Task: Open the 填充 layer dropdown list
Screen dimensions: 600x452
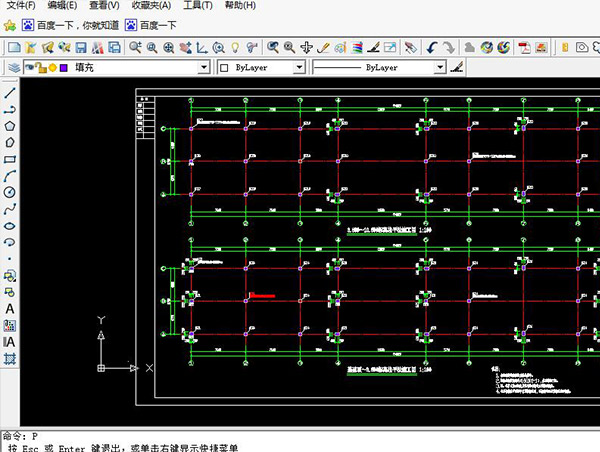Action: click(205, 67)
